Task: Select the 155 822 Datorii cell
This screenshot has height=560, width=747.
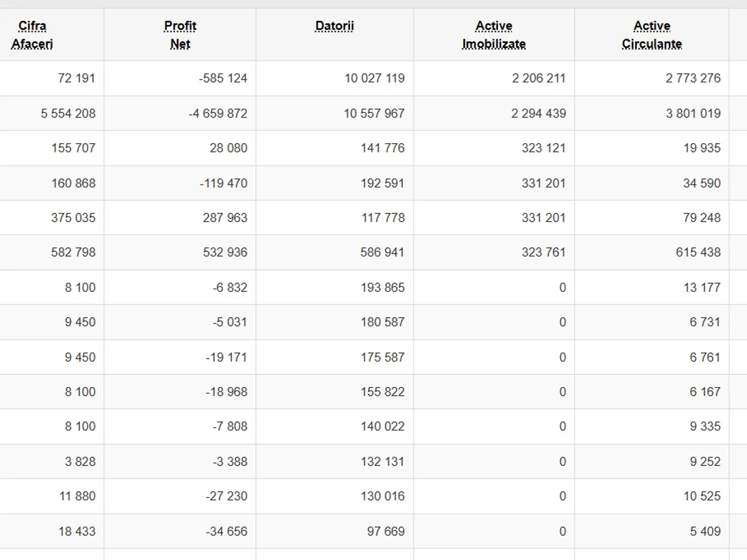Action: (x=382, y=392)
